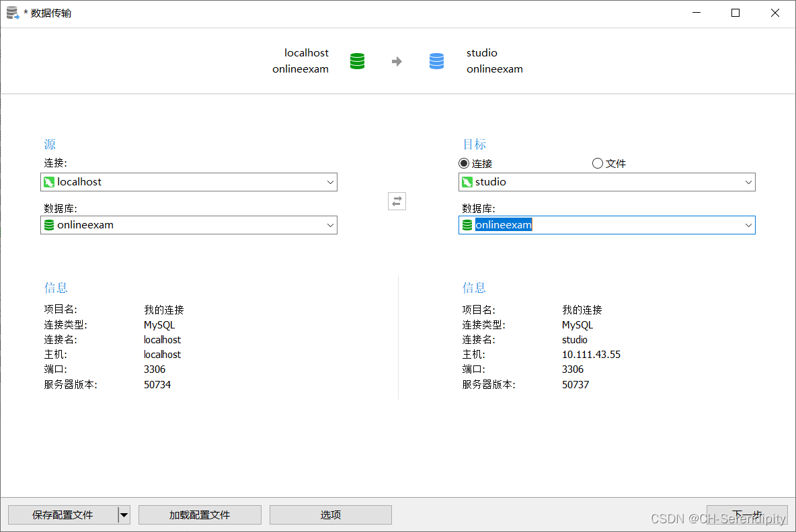796x532 pixels.
Task: Select the 连接 radio button under target
Action: [464, 163]
